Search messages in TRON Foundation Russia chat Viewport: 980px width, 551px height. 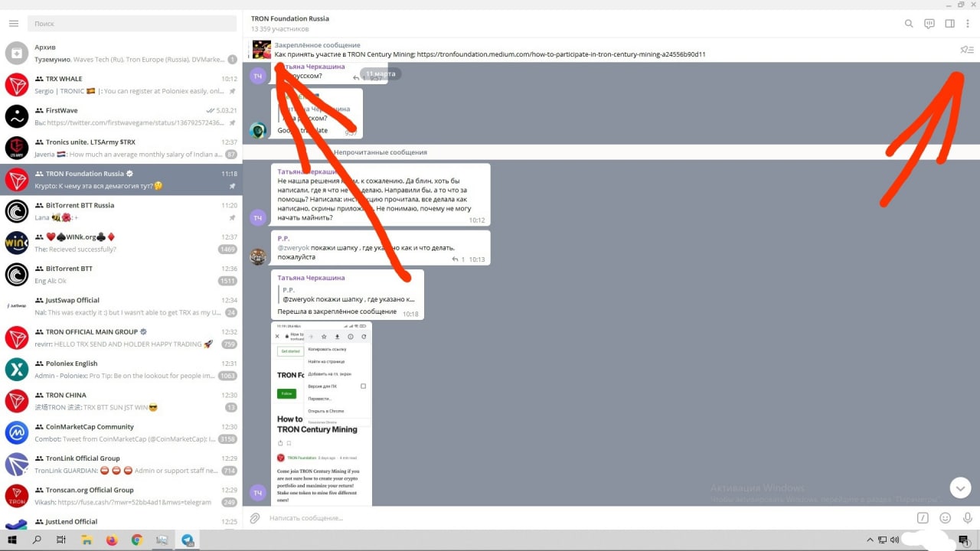coord(909,24)
